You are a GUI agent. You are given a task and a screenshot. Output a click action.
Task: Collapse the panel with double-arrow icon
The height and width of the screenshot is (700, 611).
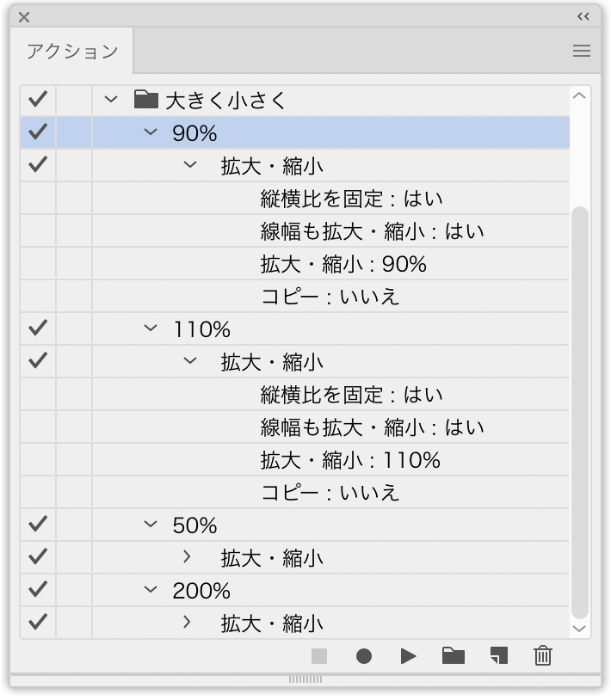pyautogui.click(x=583, y=16)
